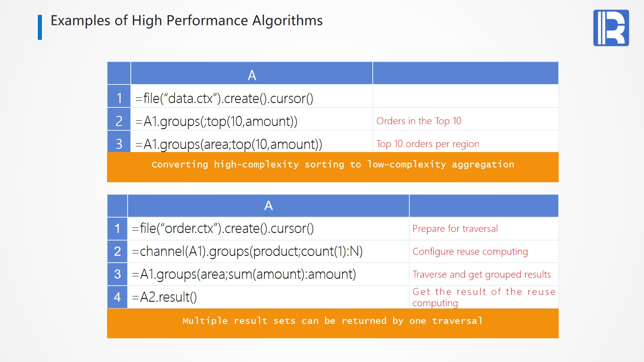The width and height of the screenshot is (644, 362).
Task: Select 'Traverse and get grouped results' text
Action: point(481,274)
